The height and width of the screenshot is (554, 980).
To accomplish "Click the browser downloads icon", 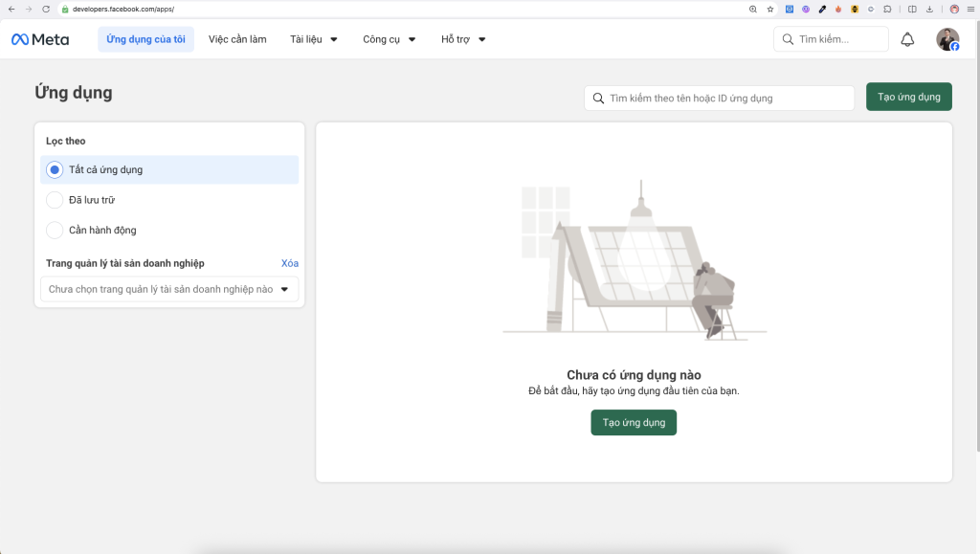I will [929, 9].
